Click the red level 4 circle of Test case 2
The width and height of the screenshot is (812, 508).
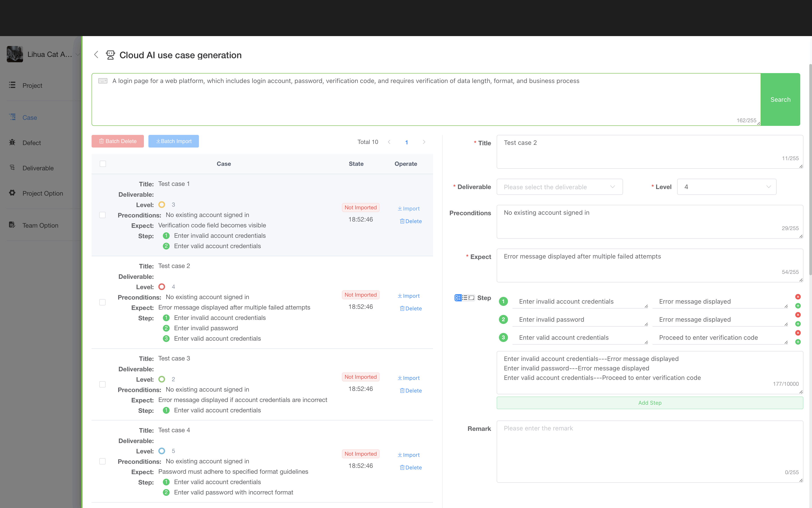click(x=161, y=286)
